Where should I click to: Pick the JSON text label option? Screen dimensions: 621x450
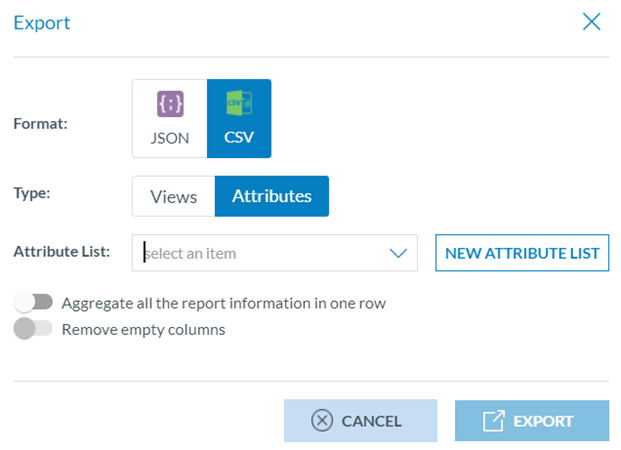pyautogui.click(x=169, y=138)
